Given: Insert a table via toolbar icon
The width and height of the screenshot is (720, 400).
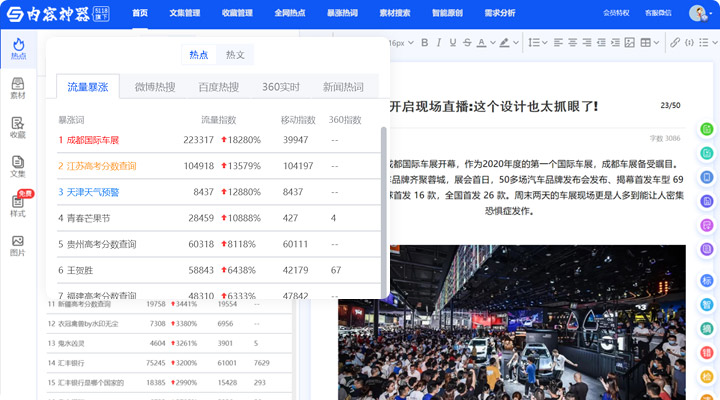Looking at the screenshot, I should (646, 43).
